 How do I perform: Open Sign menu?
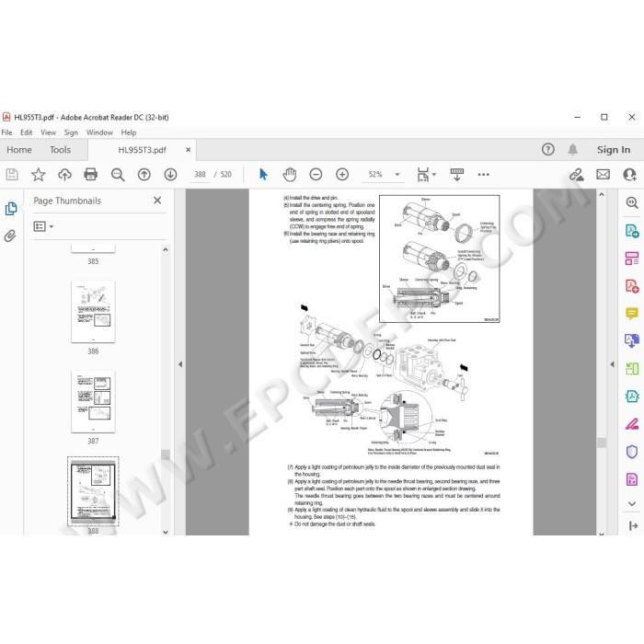(71, 132)
